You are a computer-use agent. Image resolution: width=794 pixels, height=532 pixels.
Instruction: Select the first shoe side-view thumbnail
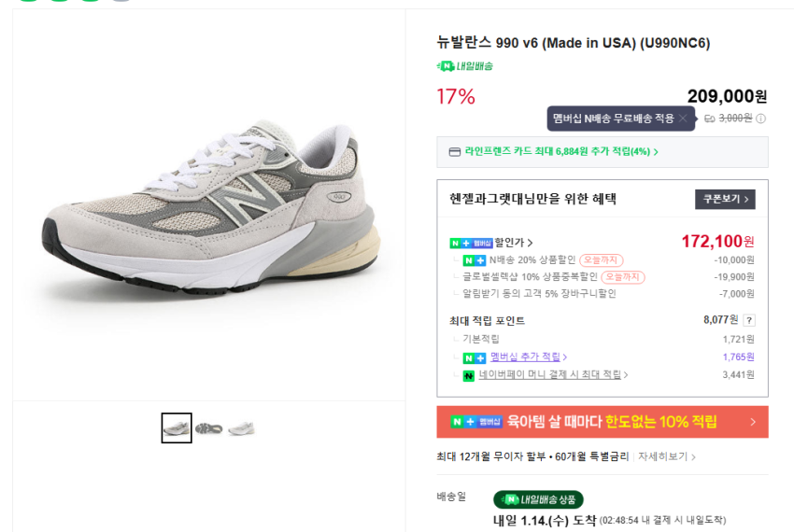tap(177, 427)
